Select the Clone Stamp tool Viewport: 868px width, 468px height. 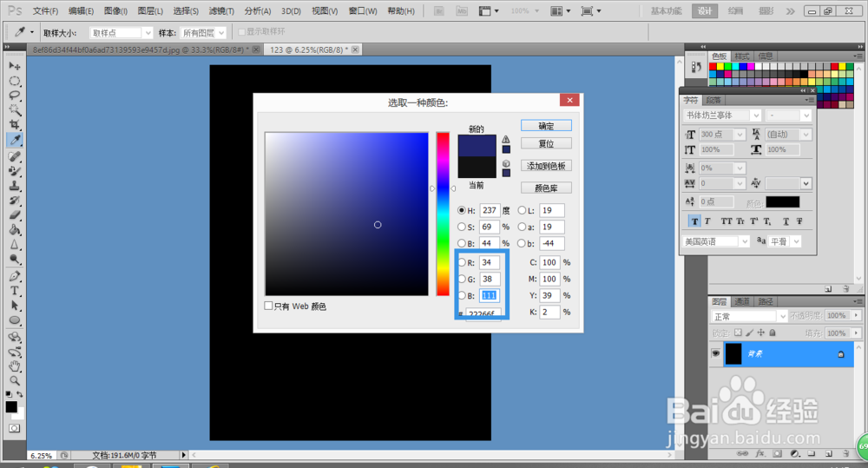click(x=15, y=186)
